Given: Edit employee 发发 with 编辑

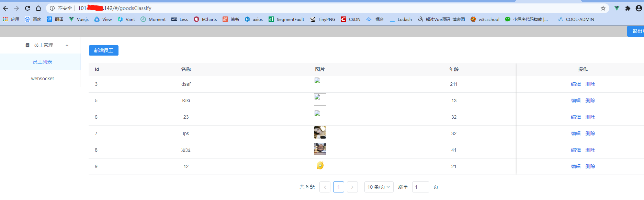Looking at the screenshot, I should pos(576,150).
